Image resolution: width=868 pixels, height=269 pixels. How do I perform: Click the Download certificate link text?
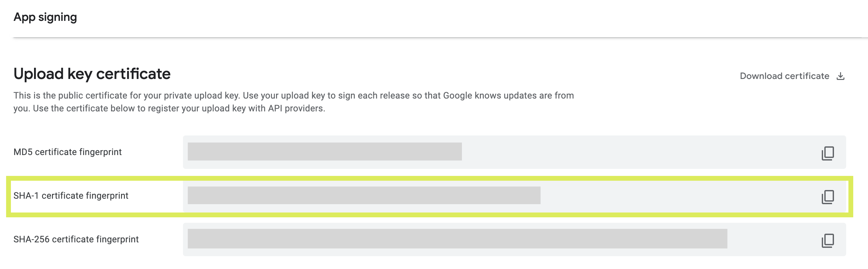784,76
